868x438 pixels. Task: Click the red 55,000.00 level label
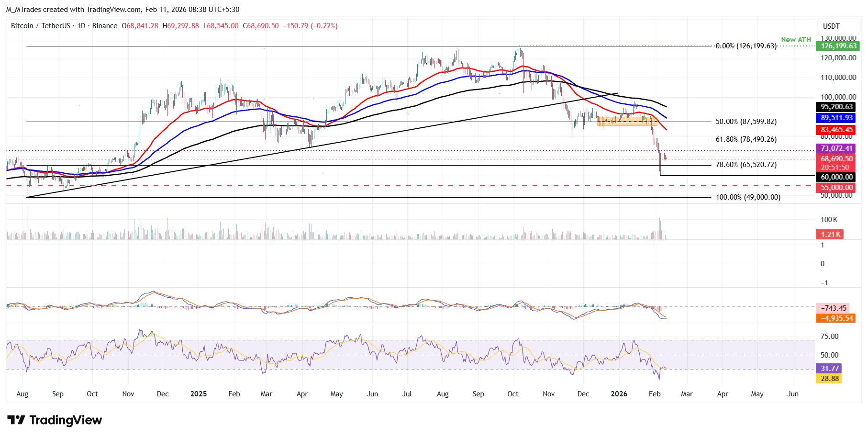coord(835,188)
